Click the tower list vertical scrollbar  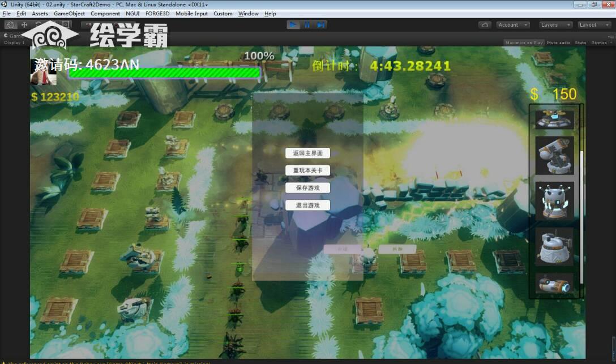point(581,217)
